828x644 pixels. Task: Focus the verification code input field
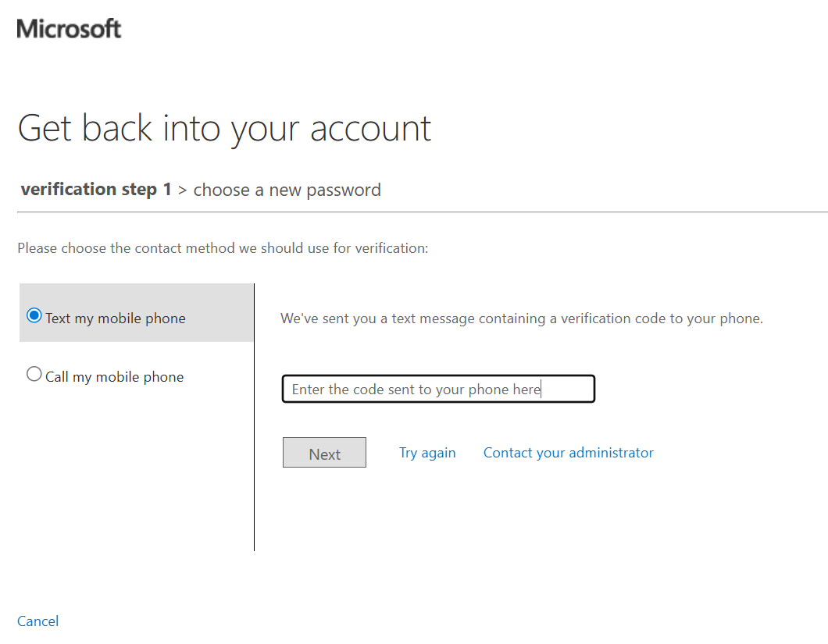[x=438, y=389]
